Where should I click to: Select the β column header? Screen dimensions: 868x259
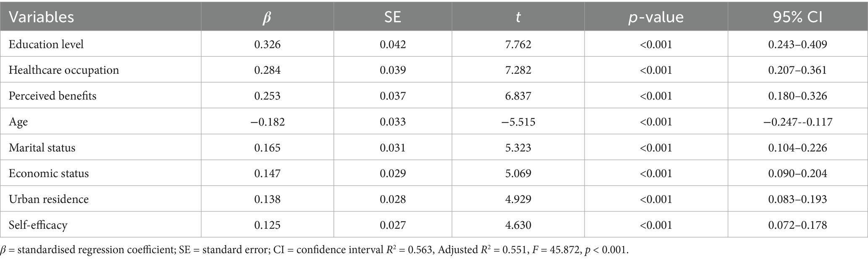tap(267, 17)
